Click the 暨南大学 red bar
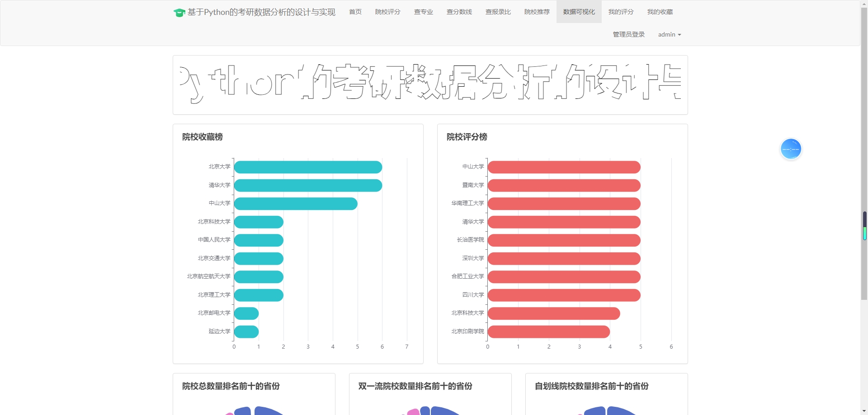Viewport: 868px width, 415px height. 564,186
